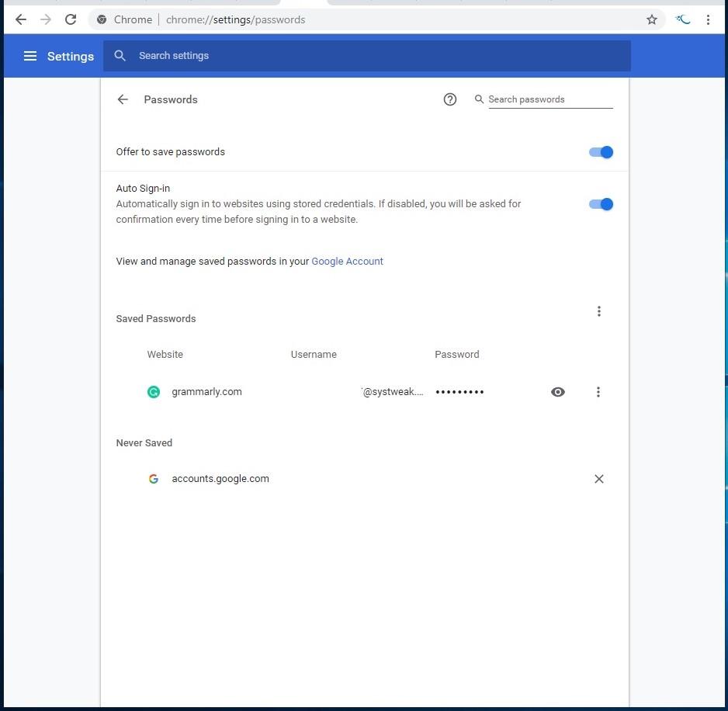Click the search passwords magnifier icon

point(479,99)
